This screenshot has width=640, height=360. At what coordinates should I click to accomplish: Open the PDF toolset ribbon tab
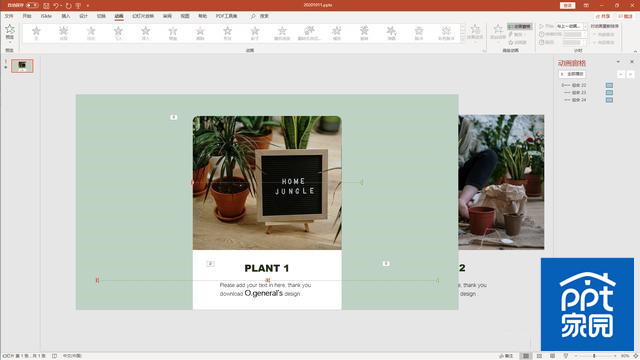227,16
